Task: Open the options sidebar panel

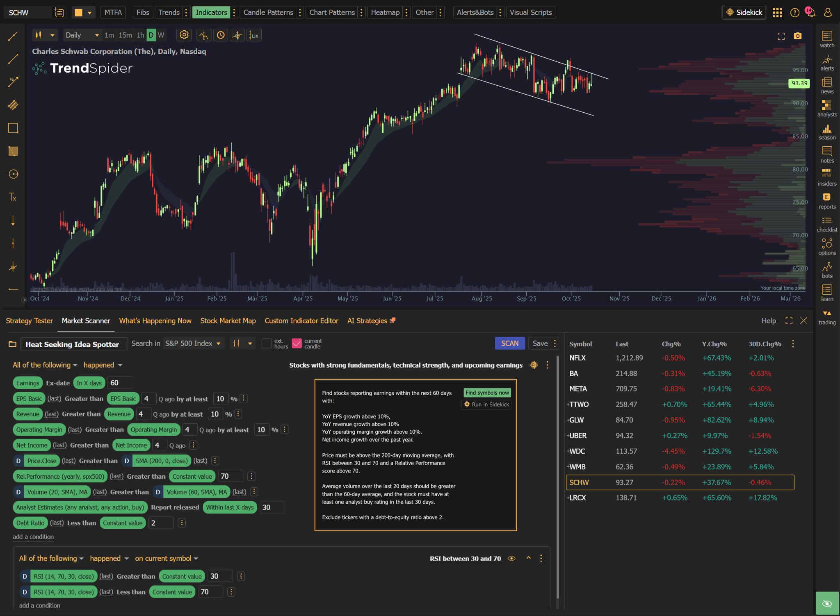Action: (826, 247)
